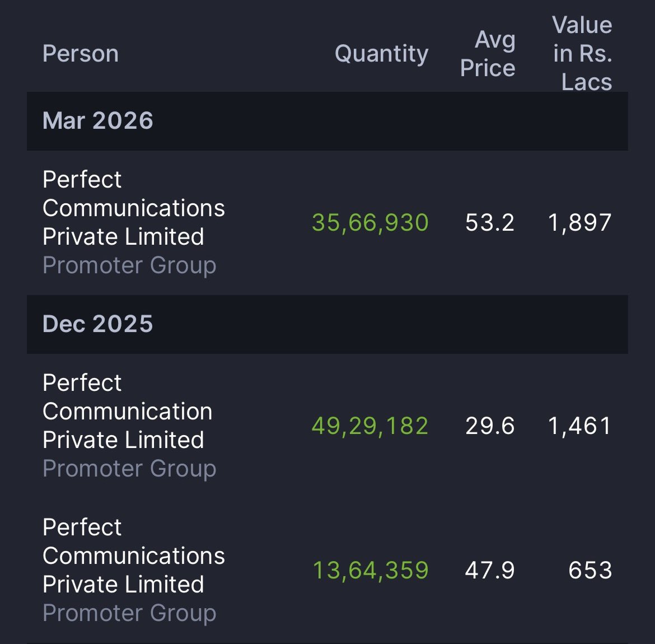Click the value 653
This screenshot has height=644, width=655.
coord(590,571)
